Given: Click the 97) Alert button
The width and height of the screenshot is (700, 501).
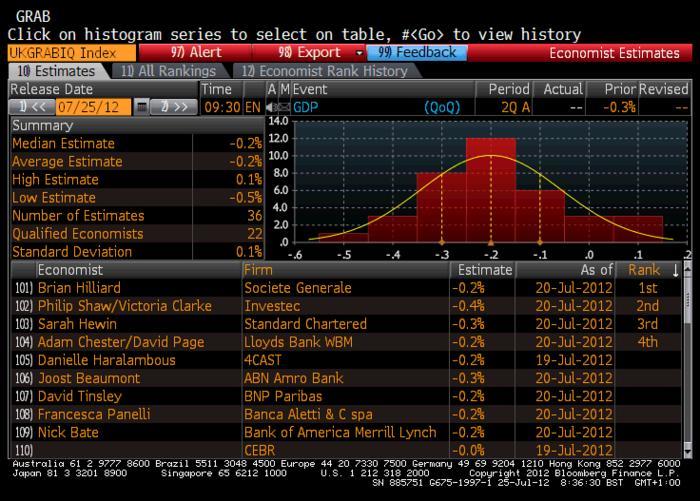Looking at the screenshot, I should pyautogui.click(x=196, y=53).
